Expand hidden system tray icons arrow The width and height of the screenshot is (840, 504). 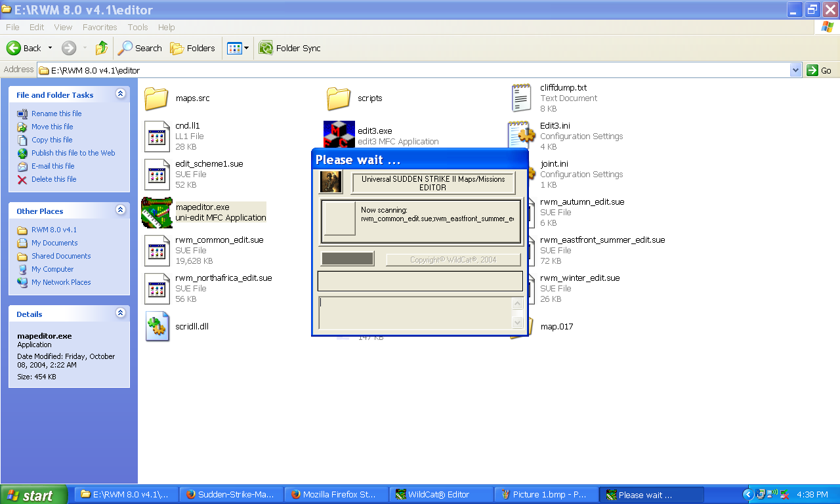tap(747, 495)
